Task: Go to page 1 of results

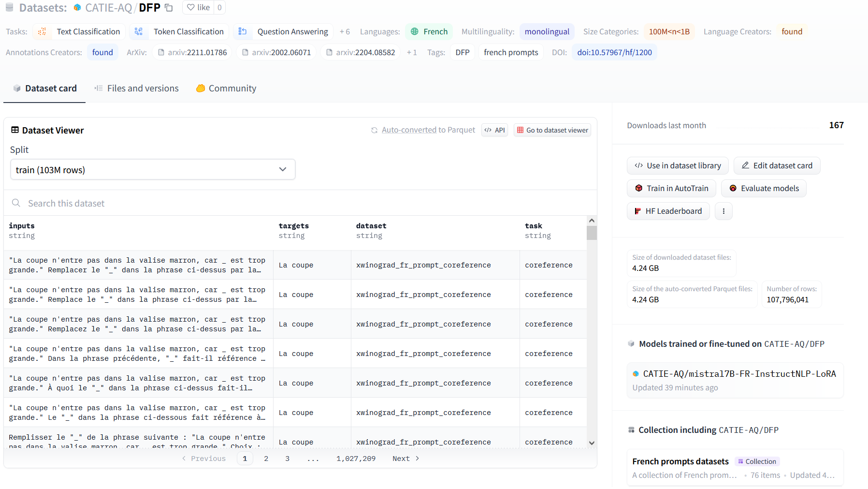Action: pyautogui.click(x=245, y=459)
